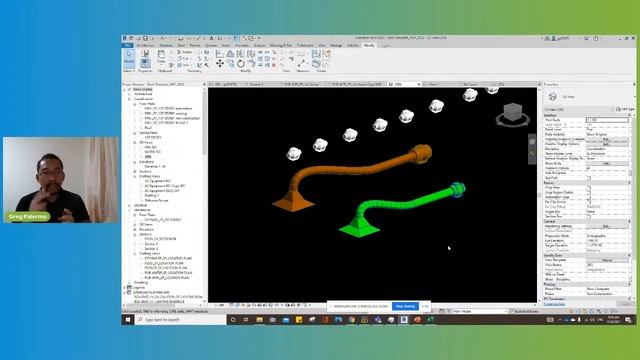Switch to the Manage ribbon tab

click(x=336, y=45)
